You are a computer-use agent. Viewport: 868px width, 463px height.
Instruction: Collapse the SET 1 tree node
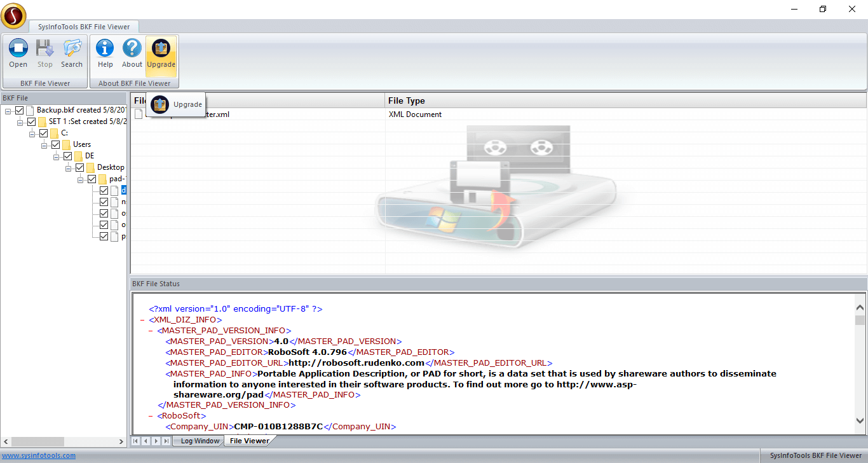coord(20,122)
